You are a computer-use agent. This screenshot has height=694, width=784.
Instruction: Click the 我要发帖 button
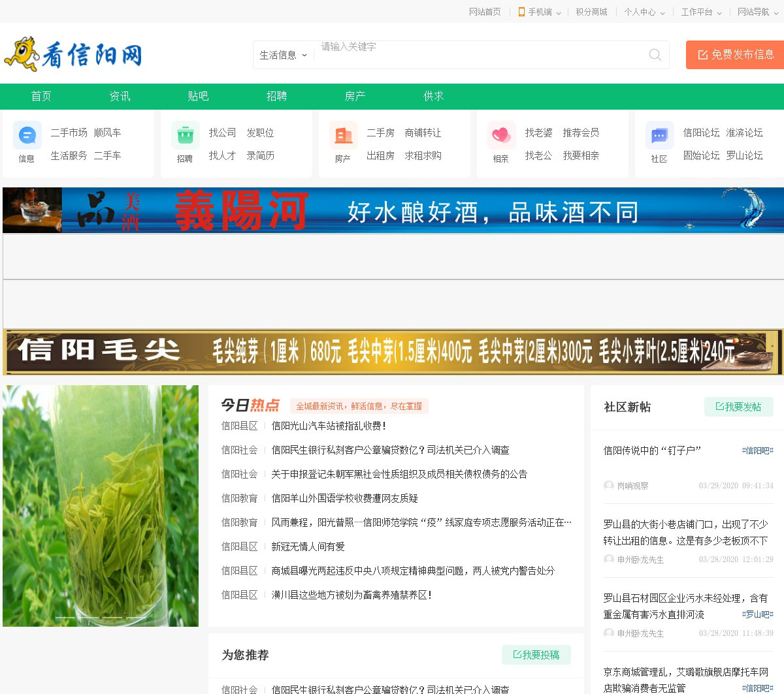click(738, 407)
